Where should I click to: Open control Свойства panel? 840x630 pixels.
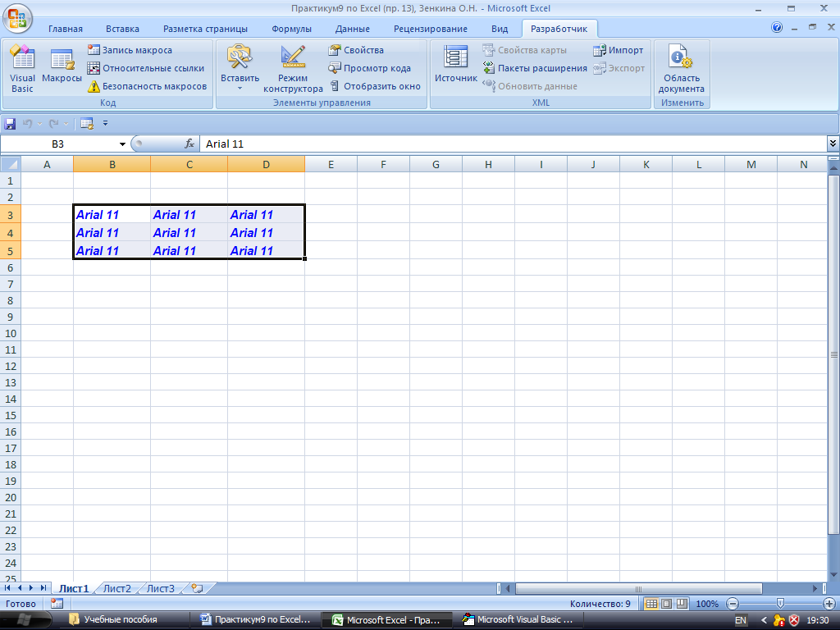[356, 50]
